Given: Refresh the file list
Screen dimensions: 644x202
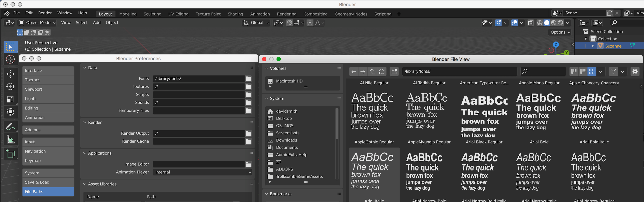Looking at the screenshot, I should pyautogui.click(x=382, y=72).
